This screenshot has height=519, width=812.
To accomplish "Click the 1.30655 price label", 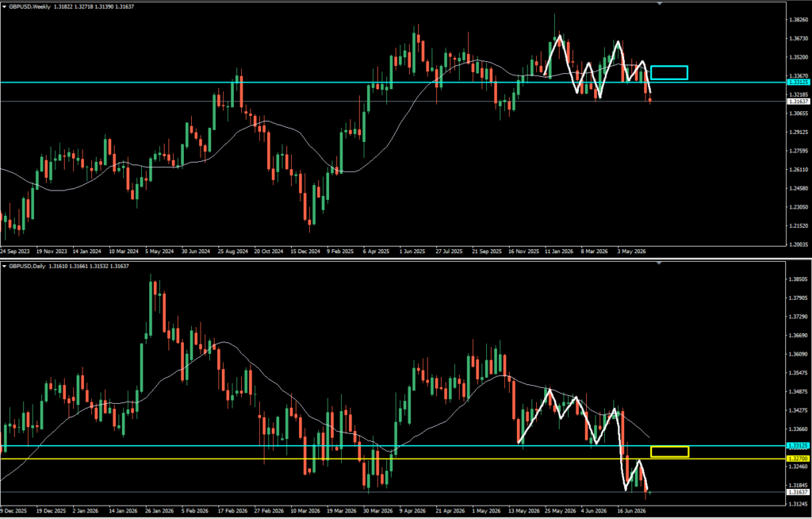I will coord(798,113).
